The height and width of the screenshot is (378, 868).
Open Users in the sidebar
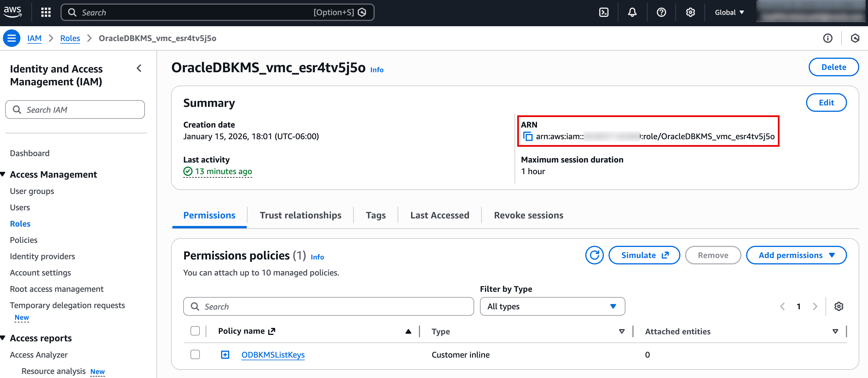20,207
